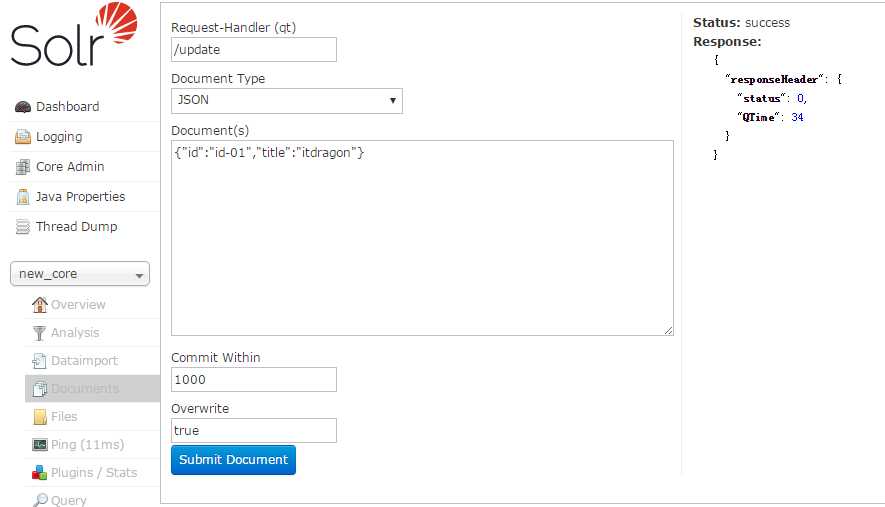Click the Status: success text
The image size is (885, 507).
coord(741,23)
